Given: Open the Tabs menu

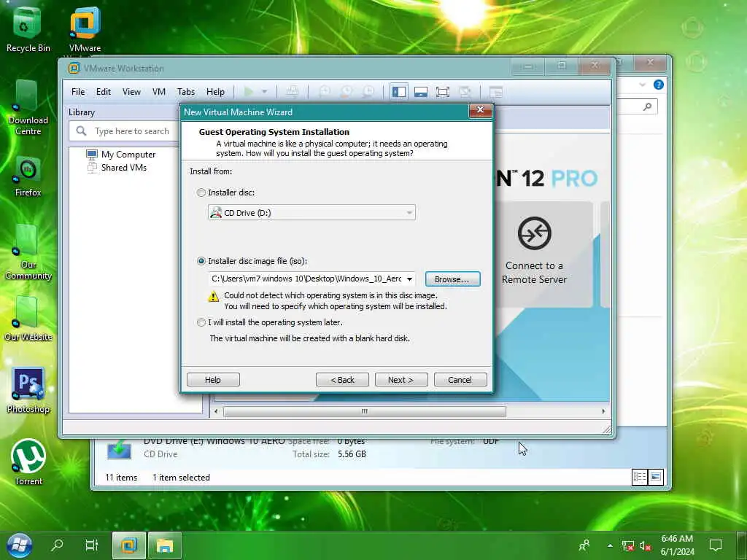Looking at the screenshot, I should [186, 92].
